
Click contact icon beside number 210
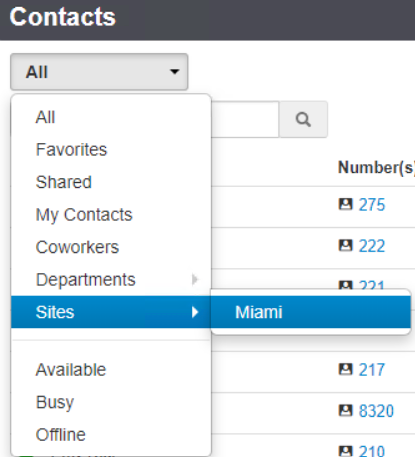(345, 451)
